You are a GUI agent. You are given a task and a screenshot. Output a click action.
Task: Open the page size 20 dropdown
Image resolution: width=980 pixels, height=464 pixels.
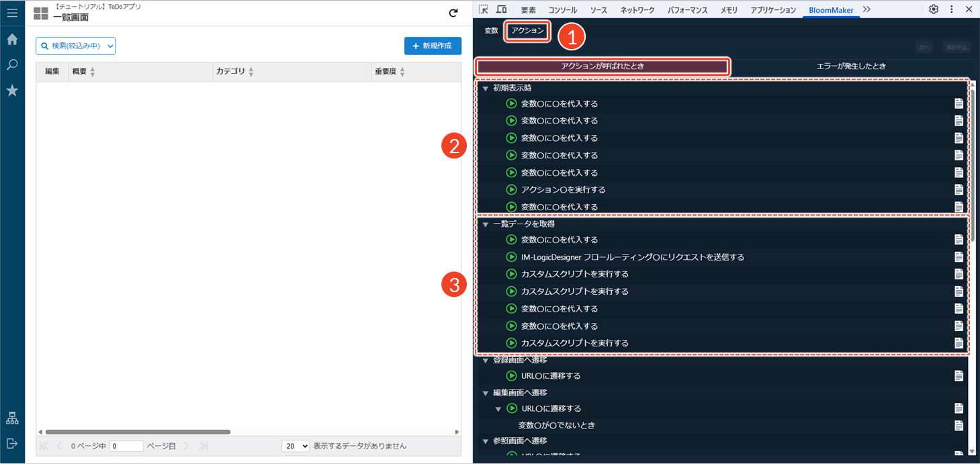pyautogui.click(x=296, y=446)
